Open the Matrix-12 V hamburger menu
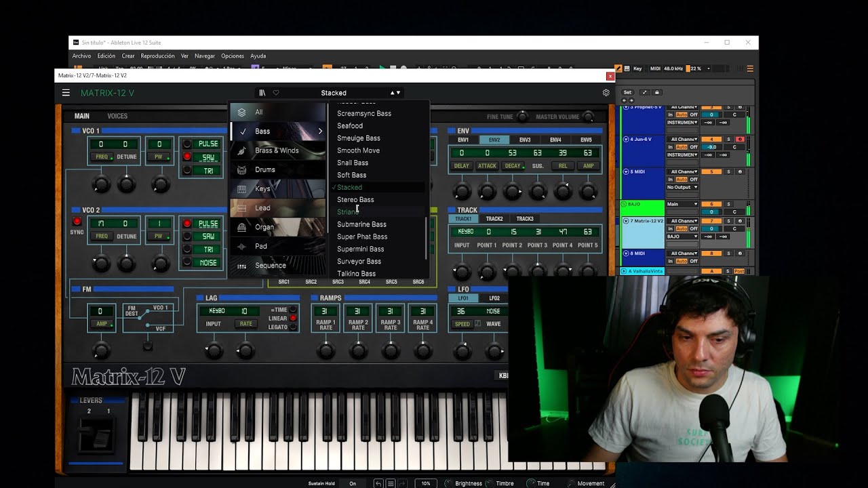The image size is (868, 488). [x=66, y=93]
